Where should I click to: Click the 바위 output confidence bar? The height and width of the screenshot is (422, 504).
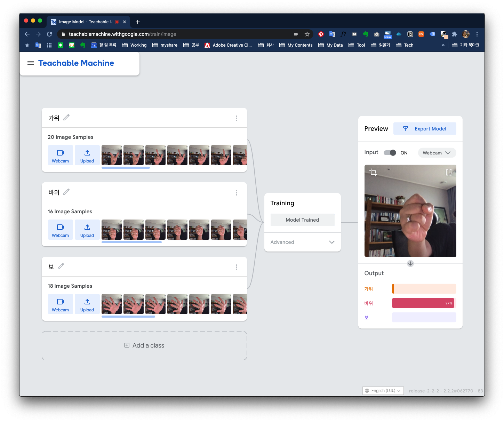click(424, 303)
